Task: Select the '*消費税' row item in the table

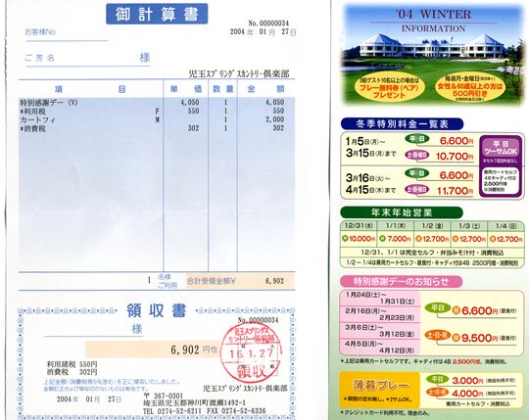Action: point(33,129)
